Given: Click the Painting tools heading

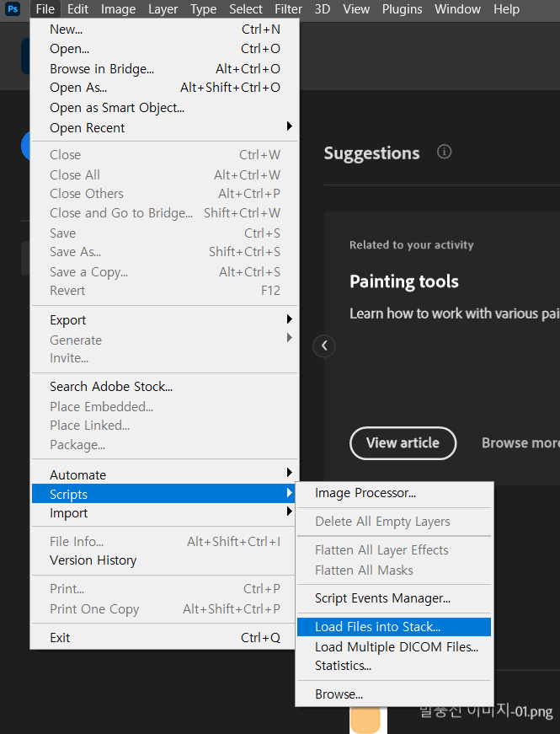Looking at the screenshot, I should tap(403, 281).
